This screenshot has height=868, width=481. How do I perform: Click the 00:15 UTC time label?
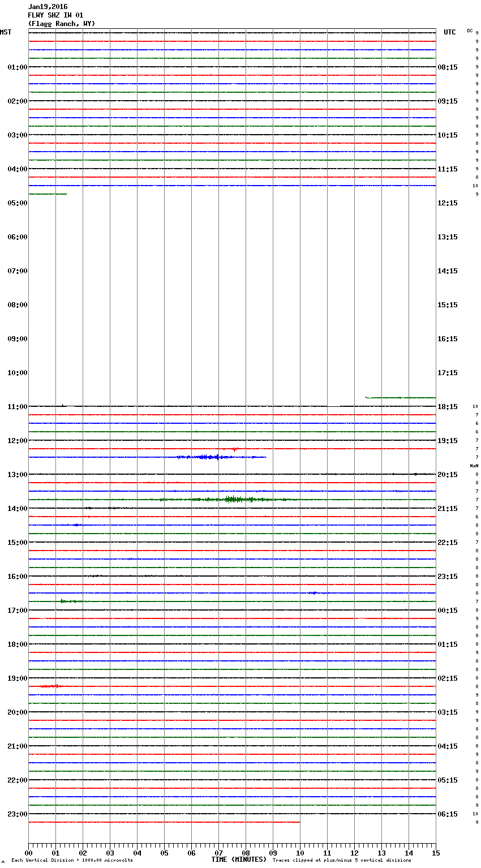pos(448,611)
